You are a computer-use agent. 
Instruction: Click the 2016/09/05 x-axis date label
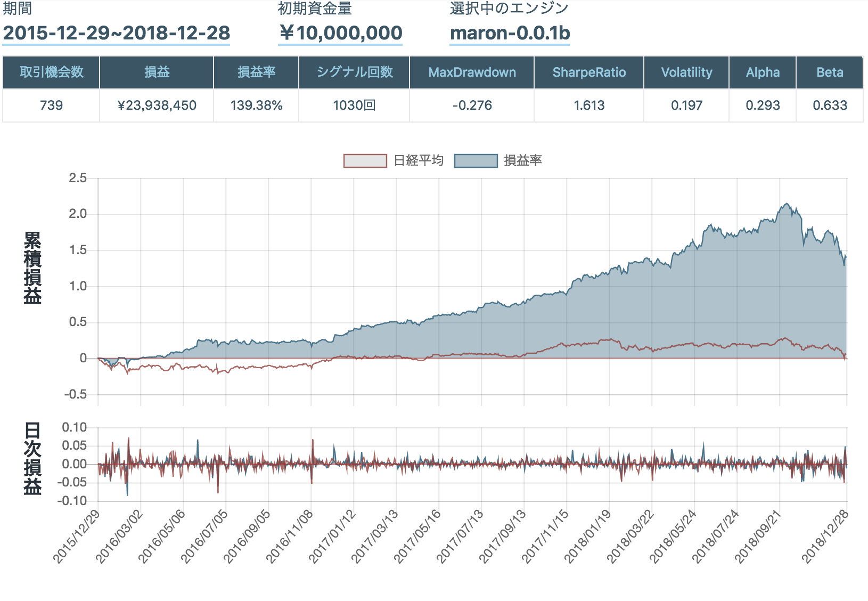pos(247,536)
